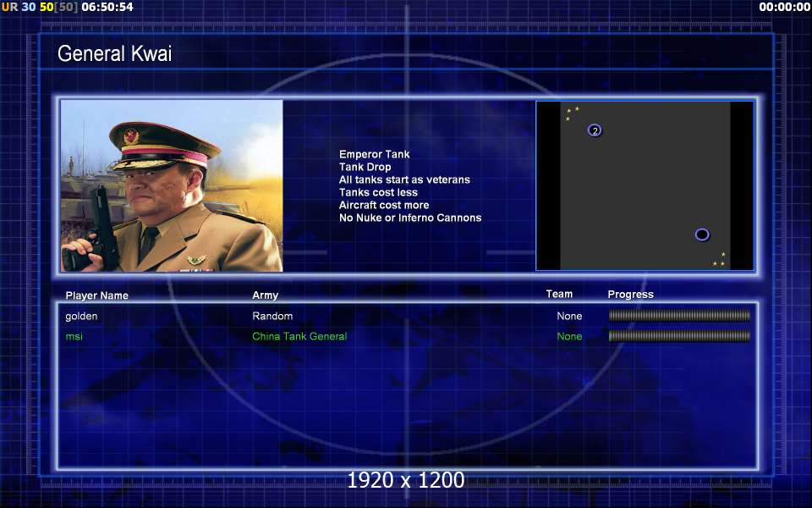Screen dimensions: 812x508
Task: Click the start position marker numbered 2
Action: click(x=595, y=130)
